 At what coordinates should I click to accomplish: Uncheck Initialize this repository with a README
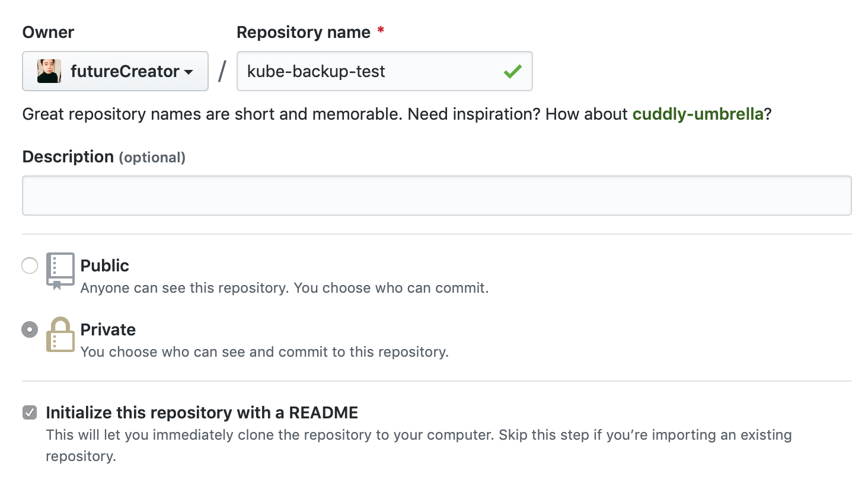click(x=30, y=412)
